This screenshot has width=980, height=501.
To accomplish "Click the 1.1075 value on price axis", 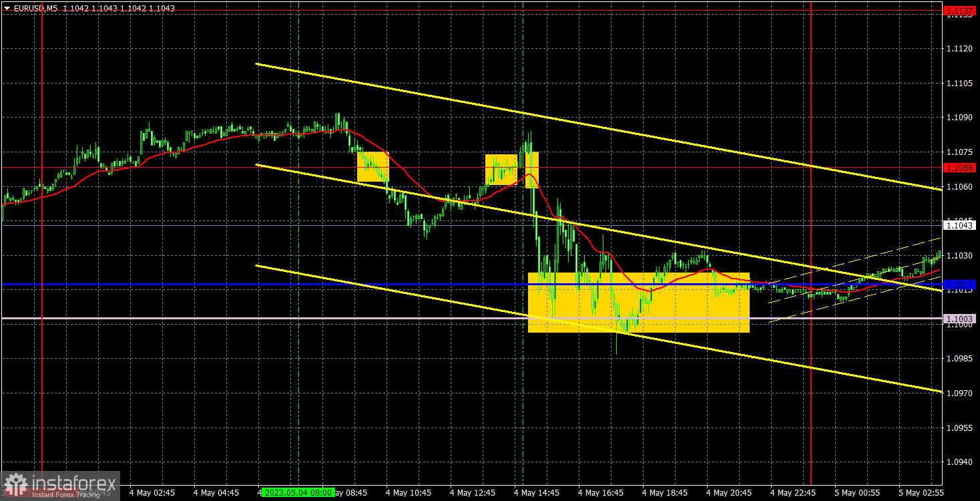I will coord(959,152).
